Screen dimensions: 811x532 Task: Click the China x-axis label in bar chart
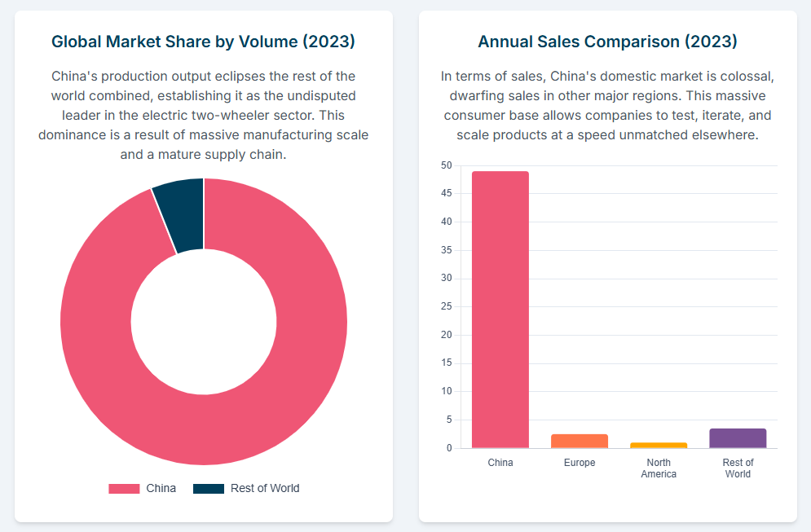tap(500, 463)
